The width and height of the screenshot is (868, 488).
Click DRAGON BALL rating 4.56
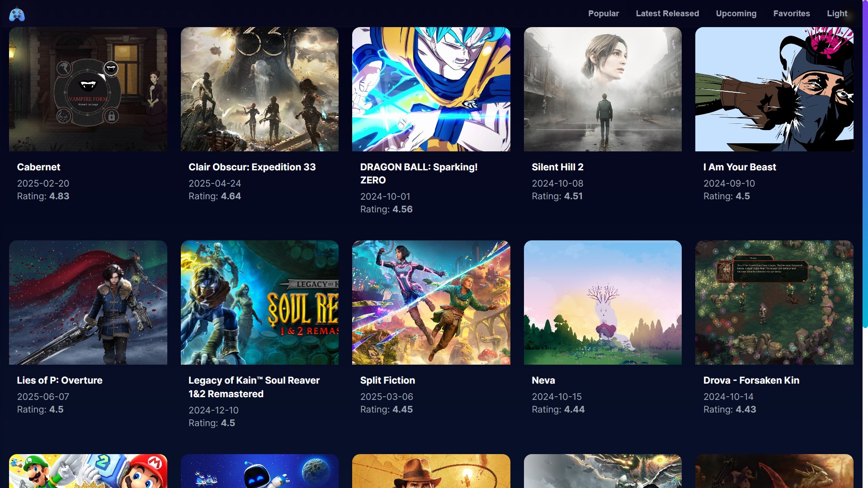coord(387,209)
